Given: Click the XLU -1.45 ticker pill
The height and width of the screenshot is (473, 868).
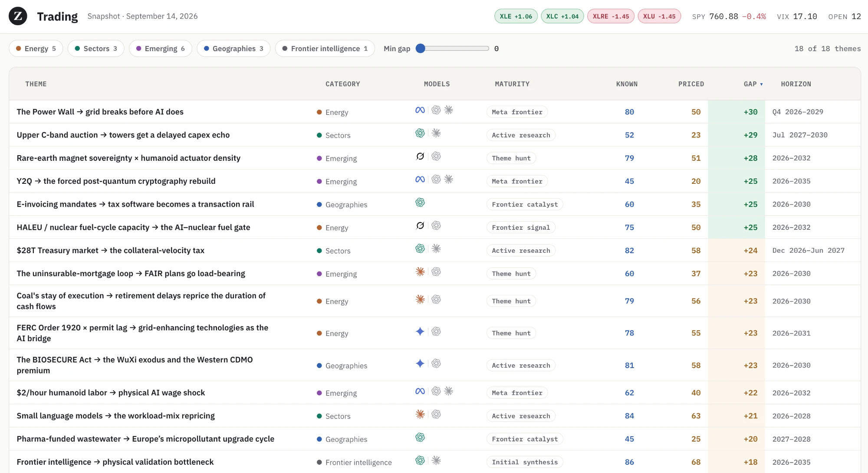Looking at the screenshot, I should 659,16.
